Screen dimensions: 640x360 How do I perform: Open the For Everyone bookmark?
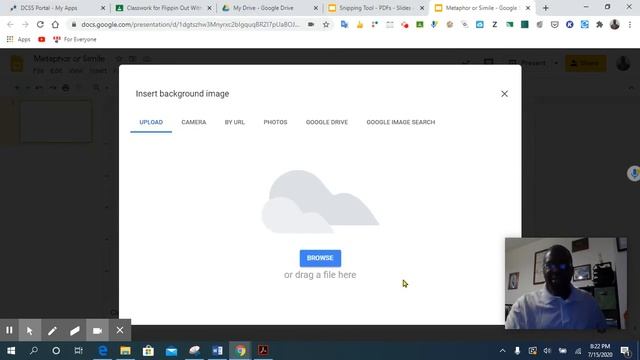point(75,39)
